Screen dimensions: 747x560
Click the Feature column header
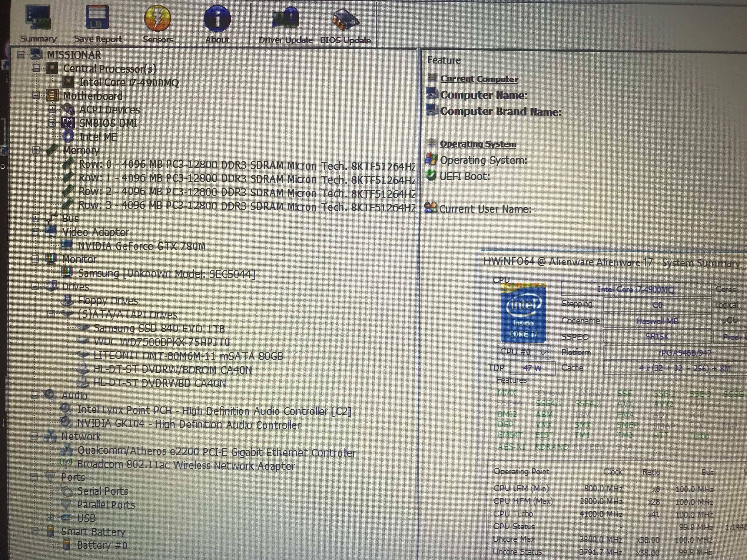pos(444,60)
